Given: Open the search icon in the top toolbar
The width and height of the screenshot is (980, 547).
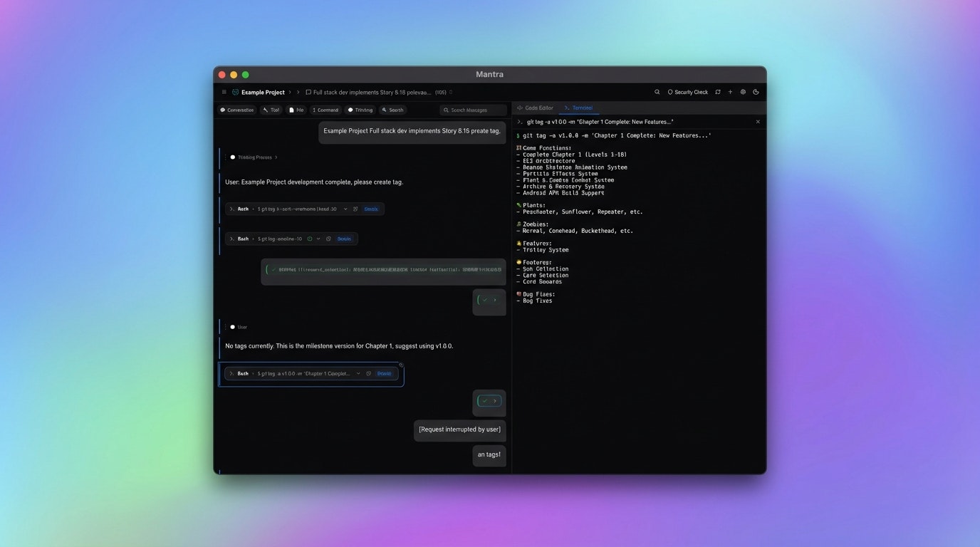Looking at the screenshot, I should coord(657,92).
